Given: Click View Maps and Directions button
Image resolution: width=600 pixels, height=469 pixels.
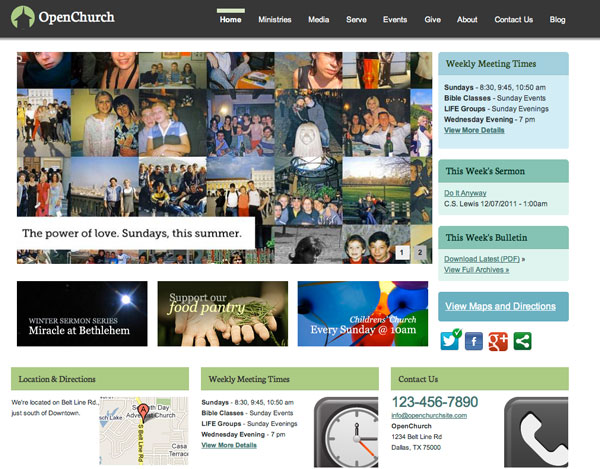Looking at the screenshot, I should [x=503, y=306].
